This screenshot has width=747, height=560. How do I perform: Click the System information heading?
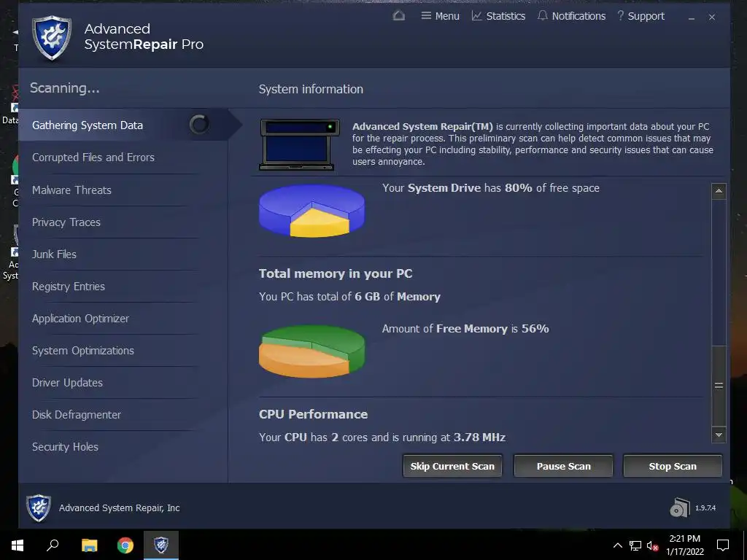point(311,89)
